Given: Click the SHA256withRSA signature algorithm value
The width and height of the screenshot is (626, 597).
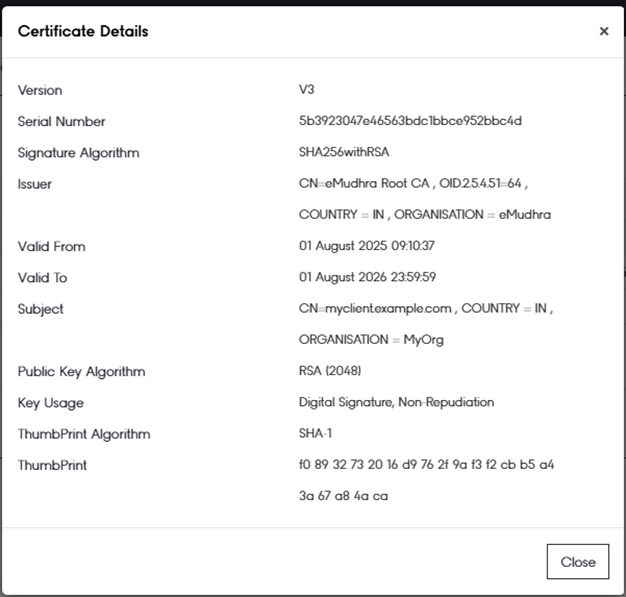Looking at the screenshot, I should tap(343, 153).
